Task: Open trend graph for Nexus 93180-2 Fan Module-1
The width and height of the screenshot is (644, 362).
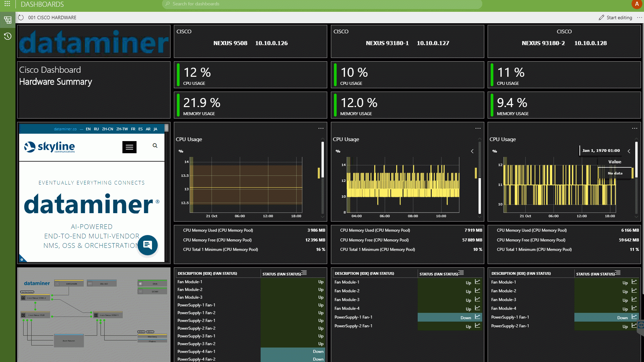Action: 634,282
